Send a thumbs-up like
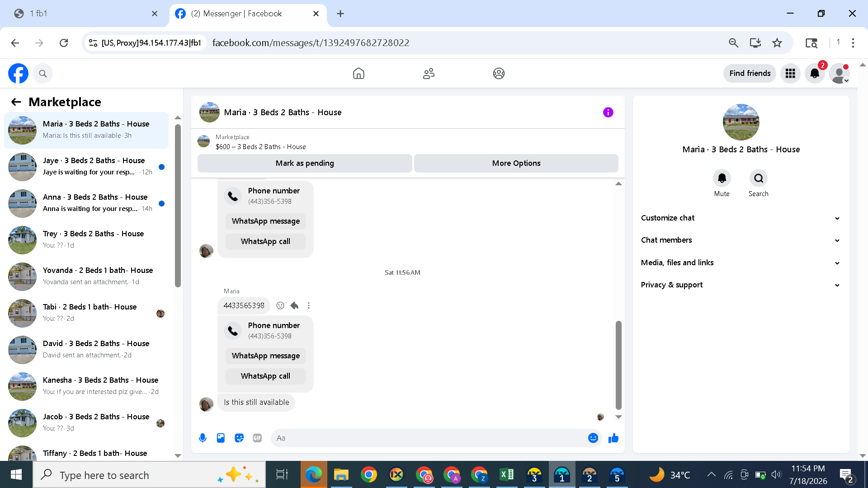This screenshot has height=488, width=868. tap(613, 438)
